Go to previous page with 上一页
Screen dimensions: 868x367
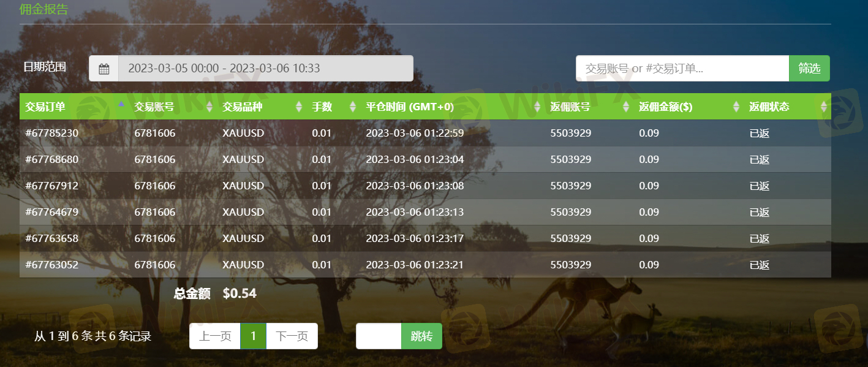coord(215,336)
